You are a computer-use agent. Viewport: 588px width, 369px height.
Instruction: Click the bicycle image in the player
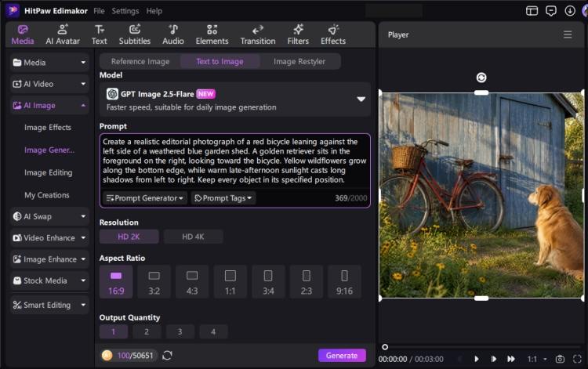point(481,195)
